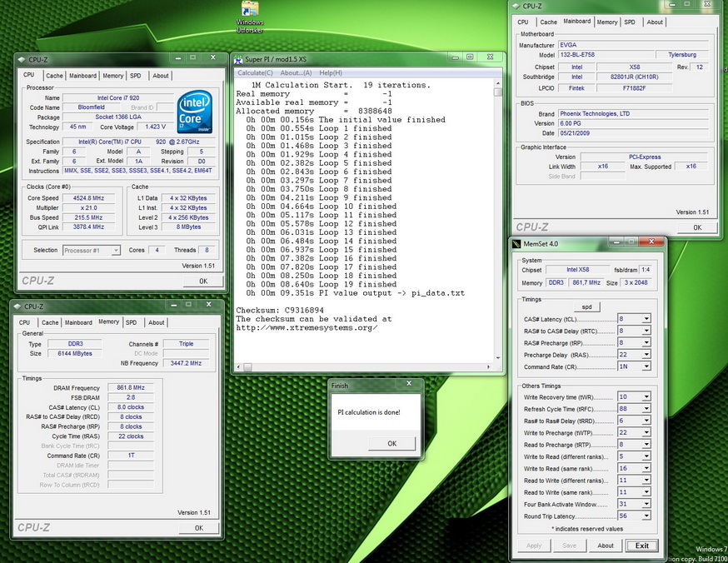Click the Model 132-BL-E758 value

[606, 55]
